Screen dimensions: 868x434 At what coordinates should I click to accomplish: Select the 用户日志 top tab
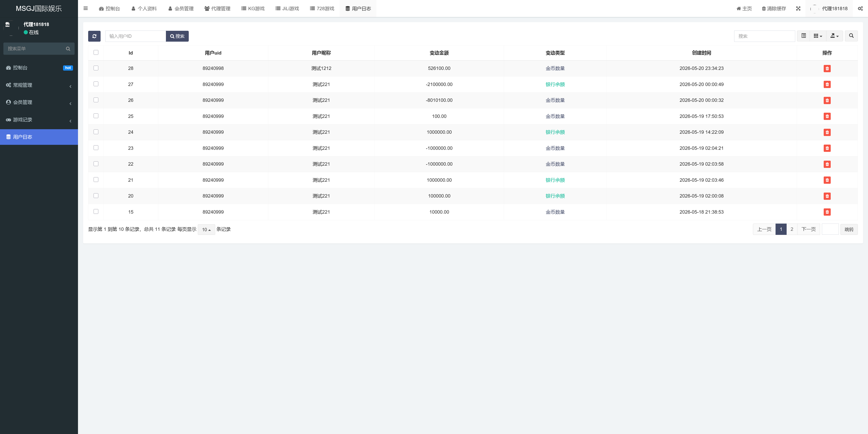358,8
